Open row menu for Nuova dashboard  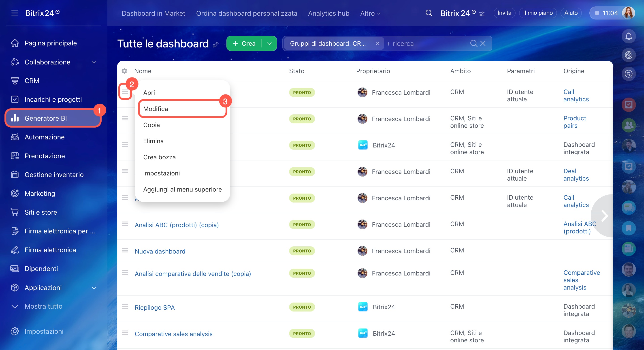click(x=125, y=250)
